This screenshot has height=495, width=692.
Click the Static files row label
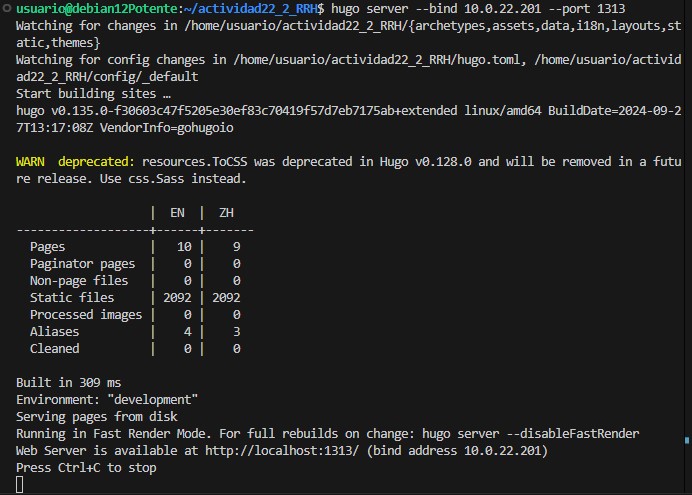[x=72, y=297]
